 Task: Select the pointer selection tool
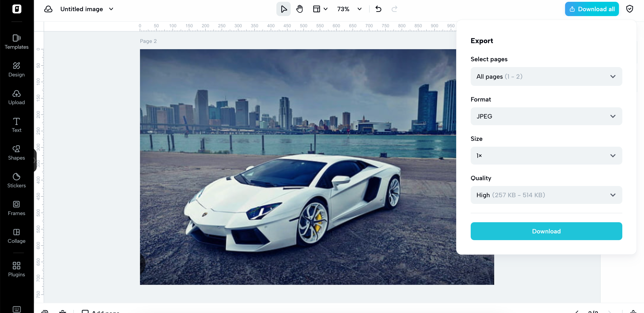tap(283, 9)
